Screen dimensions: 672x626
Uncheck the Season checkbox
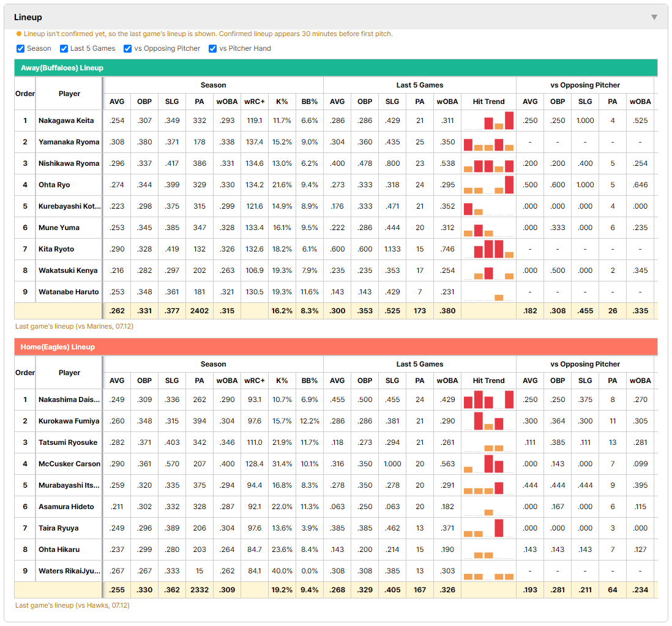click(20, 48)
